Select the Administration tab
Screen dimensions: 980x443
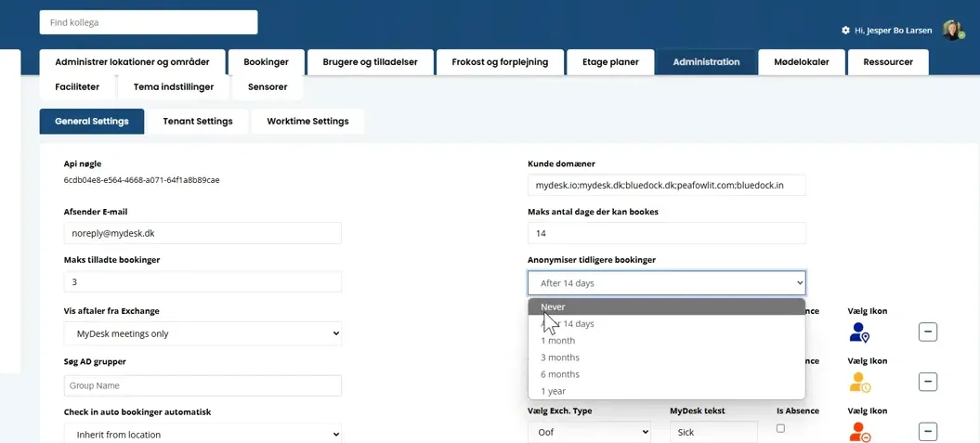(x=706, y=62)
